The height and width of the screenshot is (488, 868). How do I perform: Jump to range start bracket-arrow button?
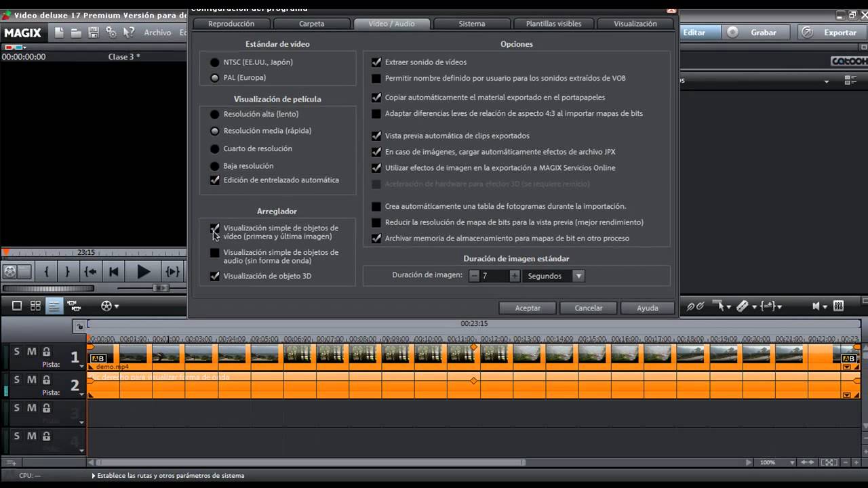90,272
